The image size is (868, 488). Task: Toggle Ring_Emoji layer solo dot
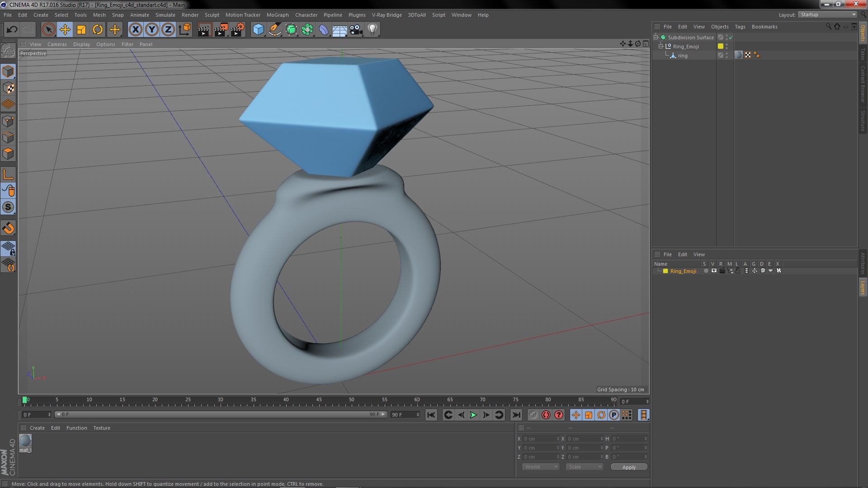tap(706, 271)
